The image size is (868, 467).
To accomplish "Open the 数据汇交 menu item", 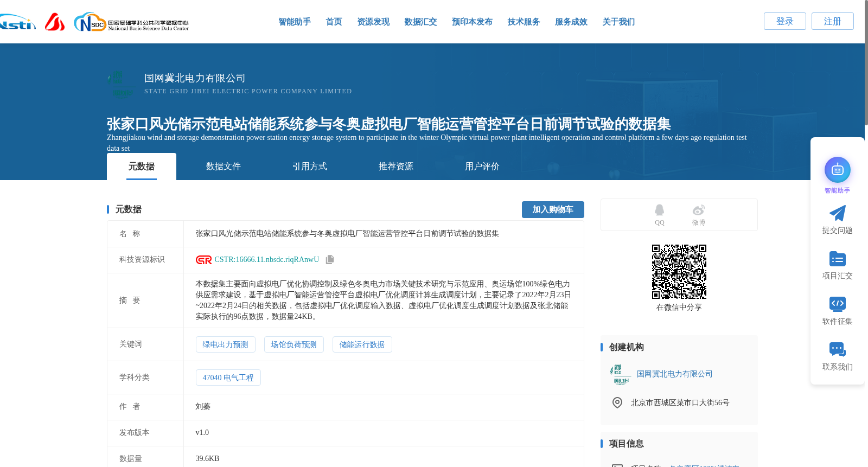I will tap(420, 22).
